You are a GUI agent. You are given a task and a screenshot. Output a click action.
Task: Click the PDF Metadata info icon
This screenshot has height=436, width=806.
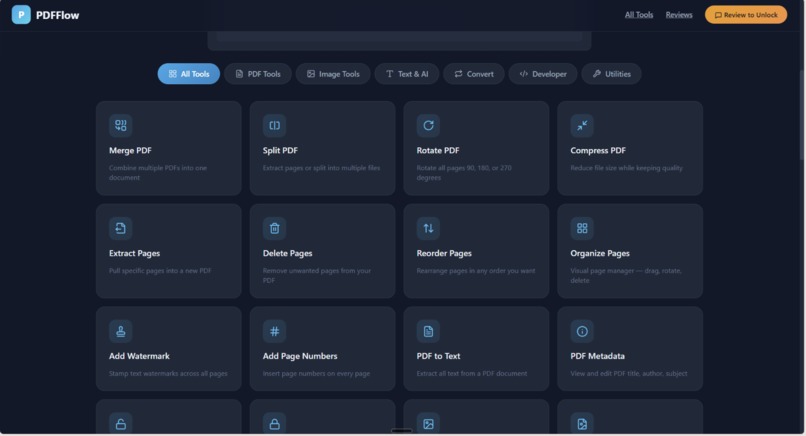pos(582,331)
